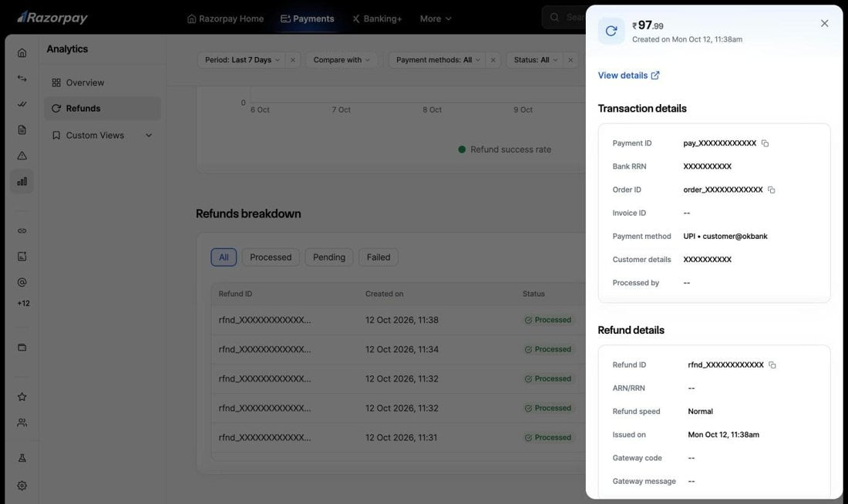Viewport: 848px width, 504px height.
Task: Click the Processed status on 11:34 row
Action: 548,349
